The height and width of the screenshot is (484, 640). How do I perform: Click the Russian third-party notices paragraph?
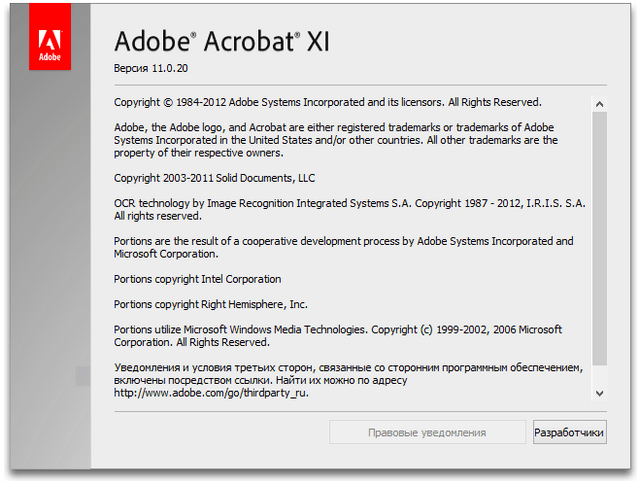347,374
